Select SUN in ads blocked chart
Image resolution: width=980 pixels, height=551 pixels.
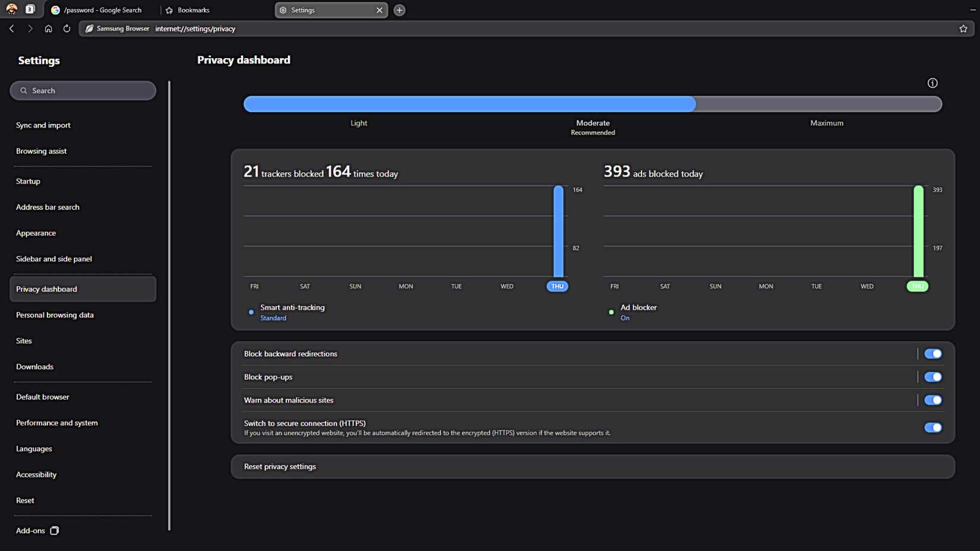715,286
